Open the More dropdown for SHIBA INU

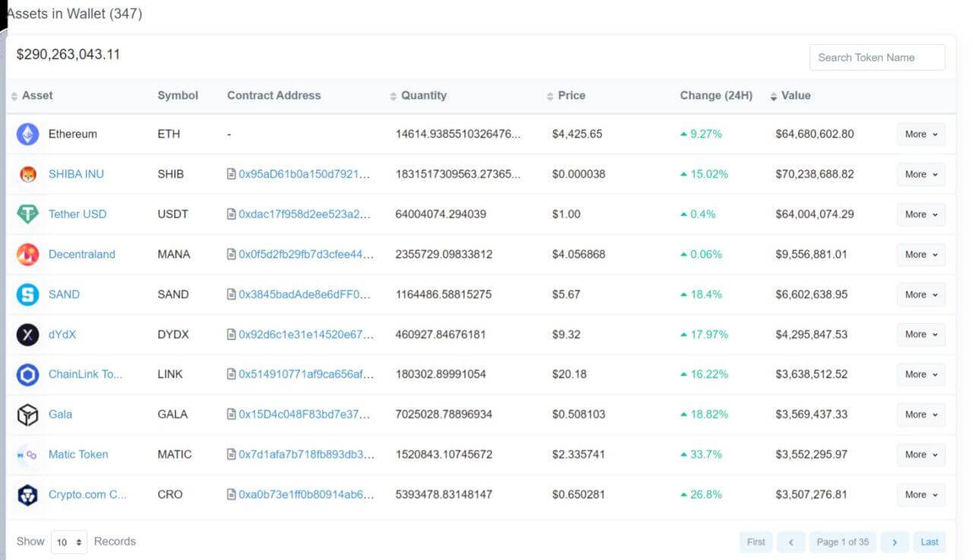[x=921, y=174]
